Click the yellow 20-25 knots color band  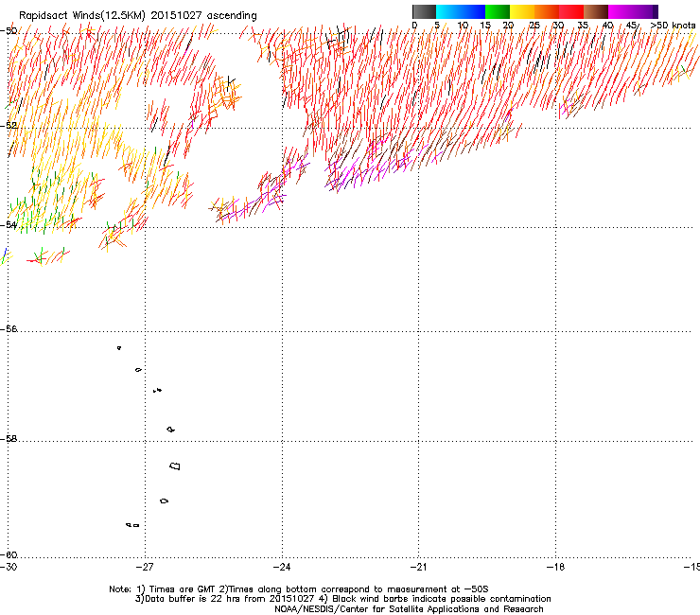point(522,11)
